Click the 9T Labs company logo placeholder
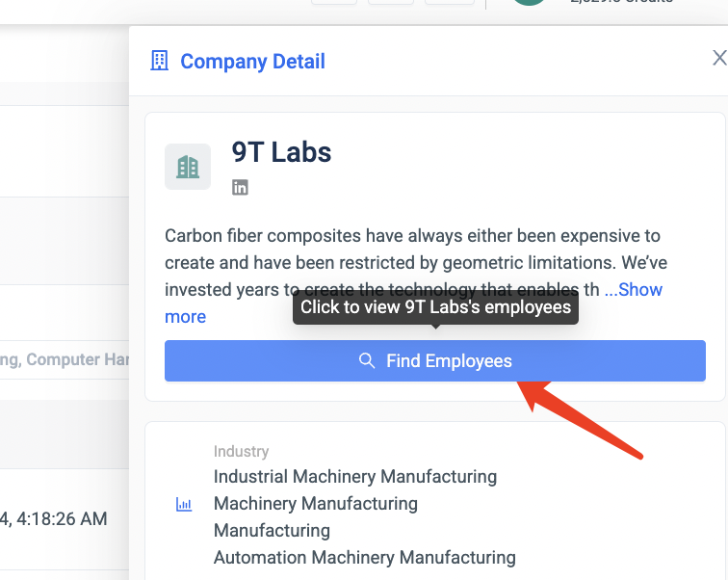The image size is (728, 580). pyautogui.click(x=188, y=167)
